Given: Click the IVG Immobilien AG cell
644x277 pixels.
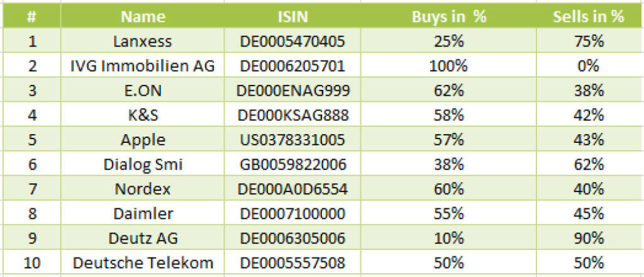Looking at the screenshot, I should coord(143,66).
